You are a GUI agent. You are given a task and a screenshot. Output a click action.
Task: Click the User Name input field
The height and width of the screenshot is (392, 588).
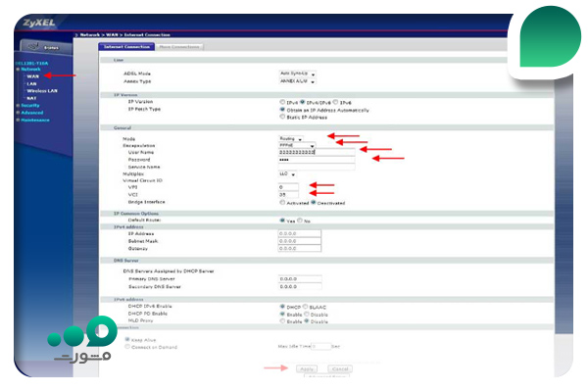tap(317, 152)
